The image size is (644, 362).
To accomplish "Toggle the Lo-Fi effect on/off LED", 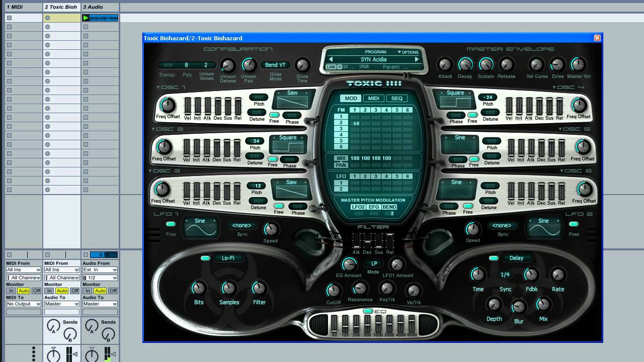I will point(205,258).
